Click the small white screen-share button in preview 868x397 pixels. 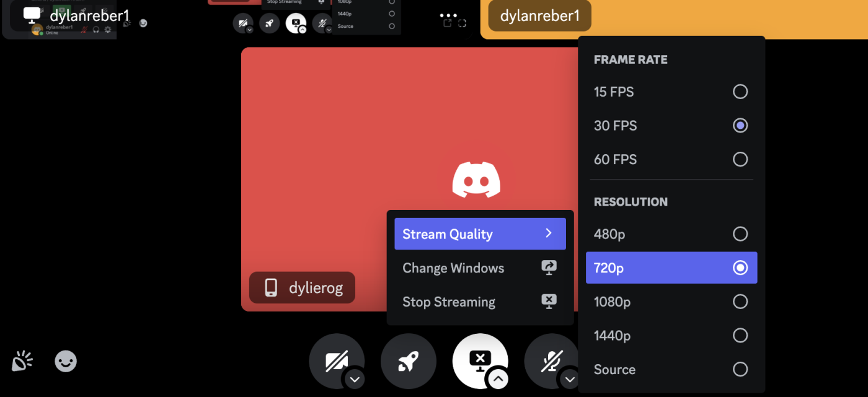point(296,24)
